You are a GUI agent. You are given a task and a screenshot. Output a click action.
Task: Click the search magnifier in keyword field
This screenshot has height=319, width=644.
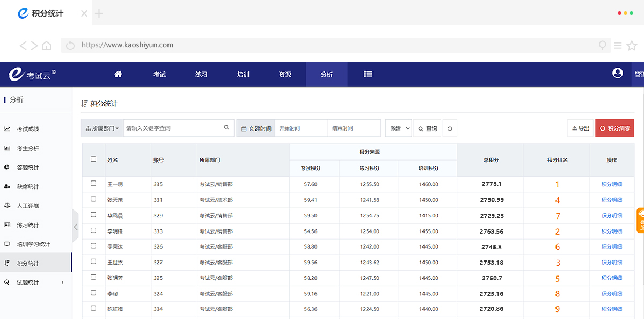pos(226,128)
